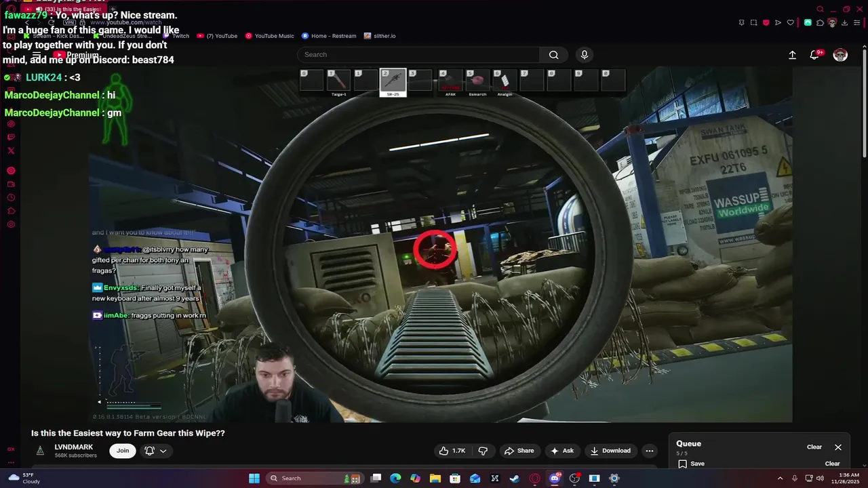Click Save in the Queue panel
The image size is (868, 488).
point(691,464)
